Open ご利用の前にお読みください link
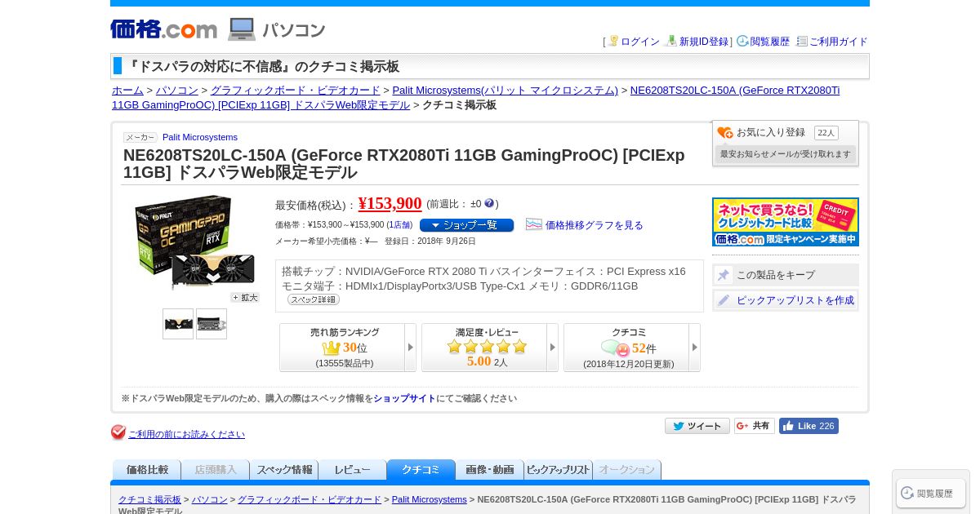 pyautogui.click(x=186, y=434)
